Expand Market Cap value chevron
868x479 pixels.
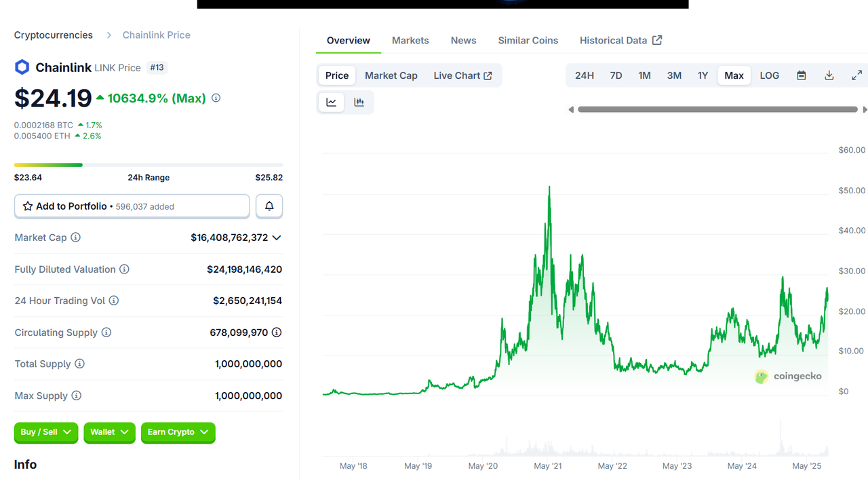pos(277,237)
